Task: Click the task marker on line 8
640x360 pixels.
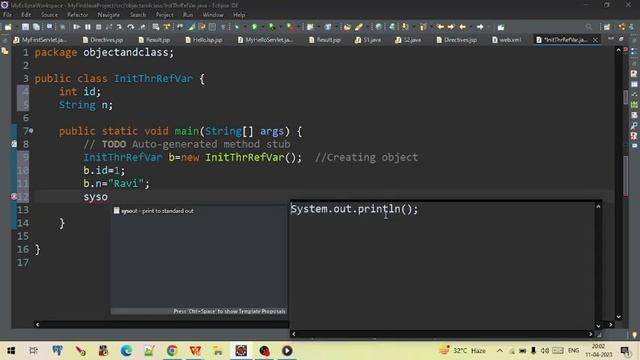Action: (14, 144)
